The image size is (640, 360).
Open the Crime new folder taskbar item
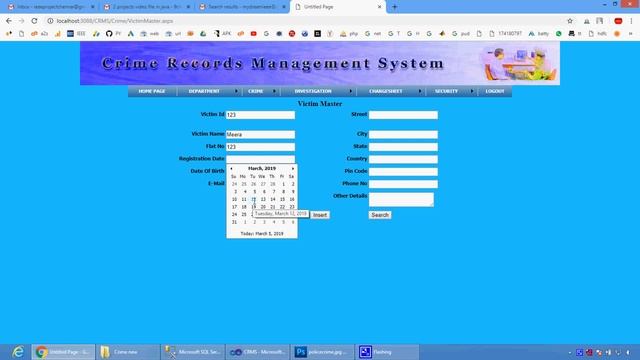(x=128, y=352)
